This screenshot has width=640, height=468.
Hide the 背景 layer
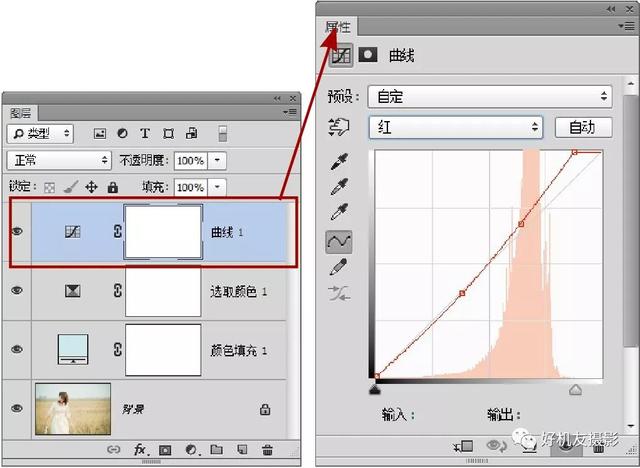click(x=16, y=408)
